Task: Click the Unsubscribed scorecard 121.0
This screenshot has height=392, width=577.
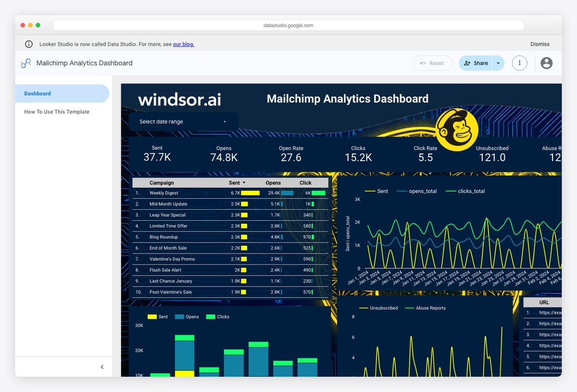Action: pos(492,157)
